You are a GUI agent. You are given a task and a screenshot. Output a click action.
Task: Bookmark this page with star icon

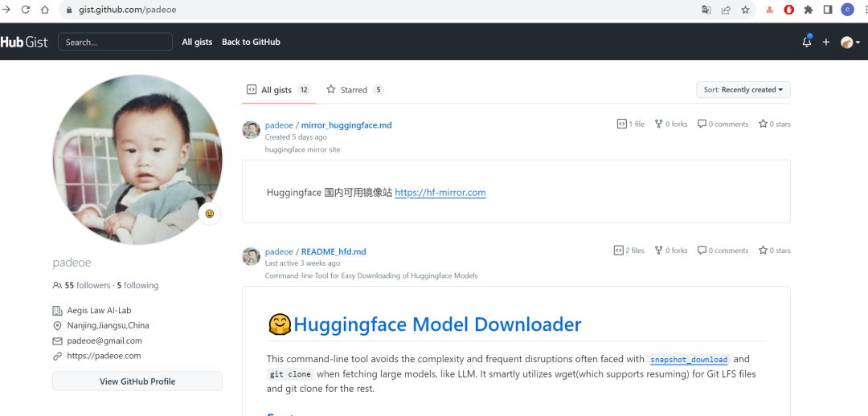[746, 10]
